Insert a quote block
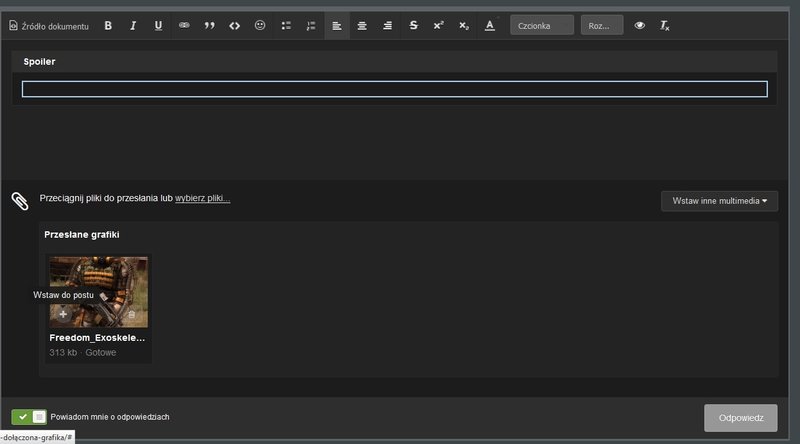 pyautogui.click(x=210, y=26)
